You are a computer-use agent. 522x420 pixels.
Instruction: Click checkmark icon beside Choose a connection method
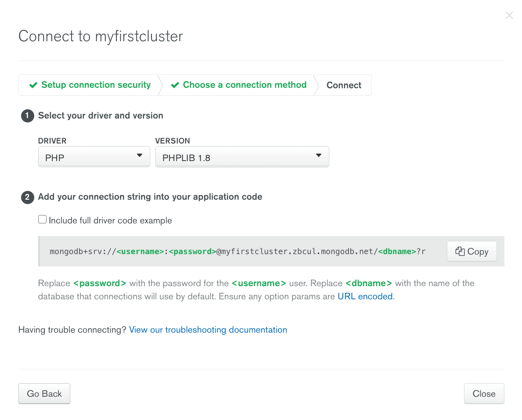pyautogui.click(x=175, y=85)
